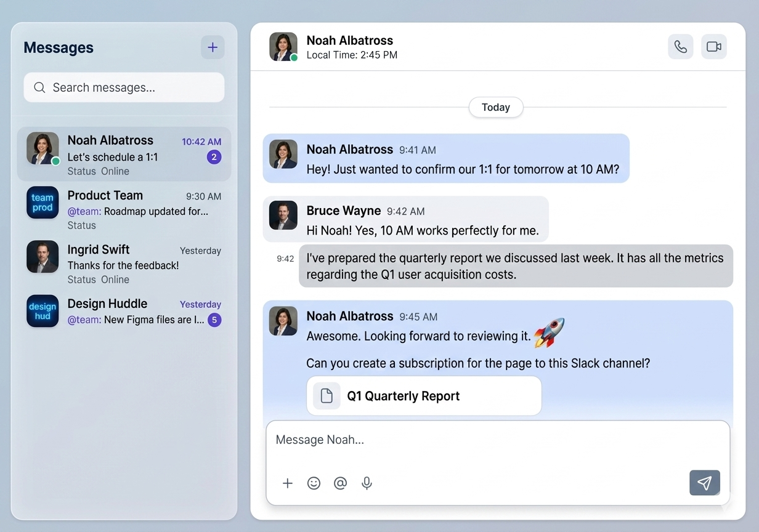The height and width of the screenshot is (532, 759).
Task: Open the Q1 Quarterly Report attachment
Action: pos(424,396)
